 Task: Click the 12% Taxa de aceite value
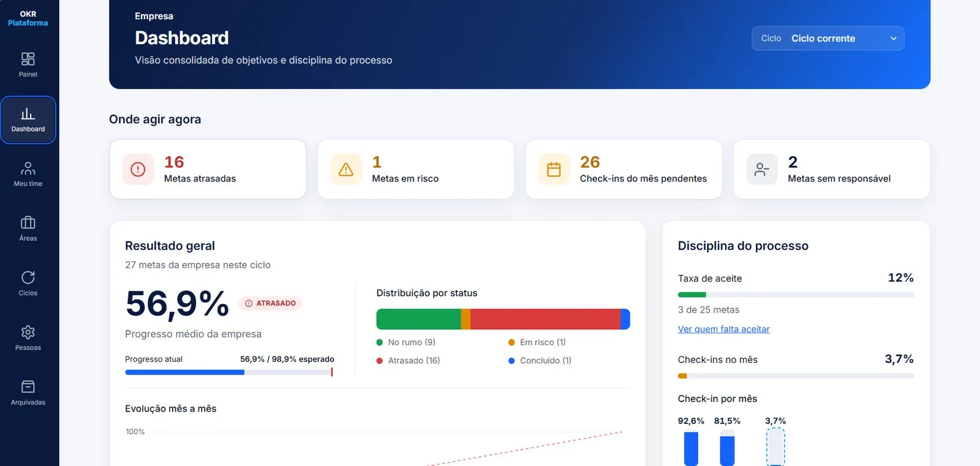tap(900, 278)
